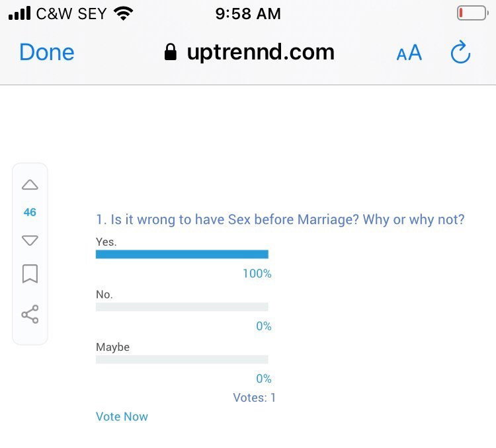Select the No. poll option
The width and height of the screenshot is (496, 448).
(104, 294)
